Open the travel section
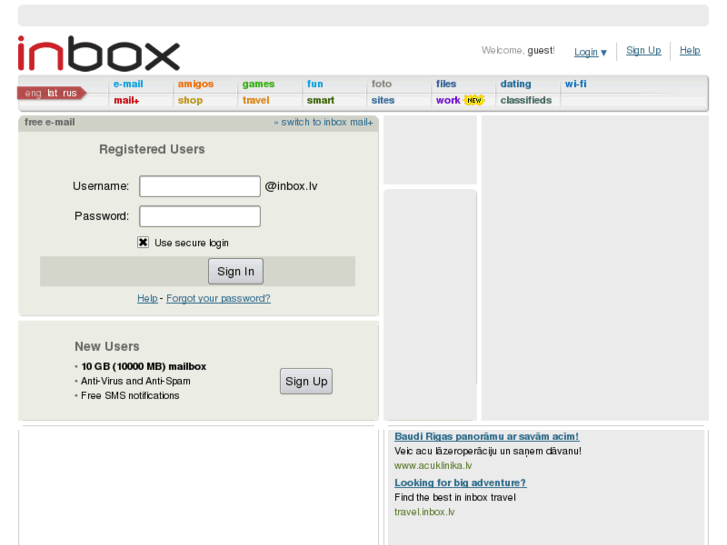 255,100
